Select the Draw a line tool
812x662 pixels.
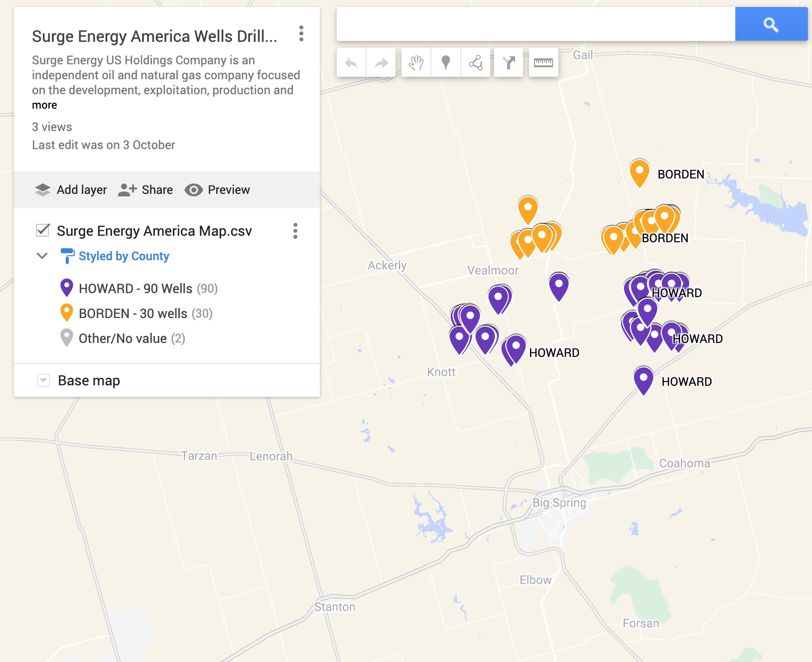[x=475, y=62]
